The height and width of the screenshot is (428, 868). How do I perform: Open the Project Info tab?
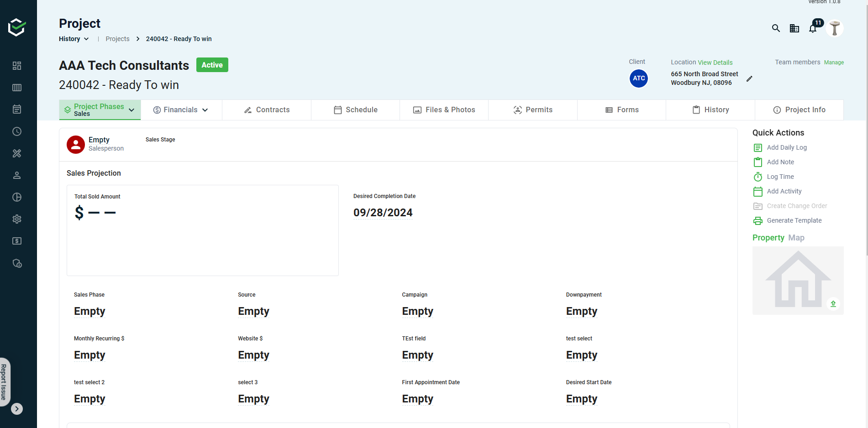799,110
